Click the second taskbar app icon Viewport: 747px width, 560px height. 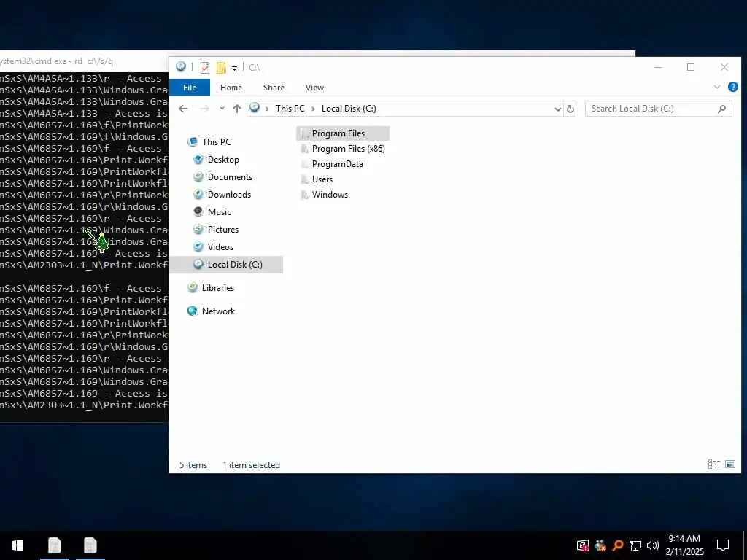(90, 545)
